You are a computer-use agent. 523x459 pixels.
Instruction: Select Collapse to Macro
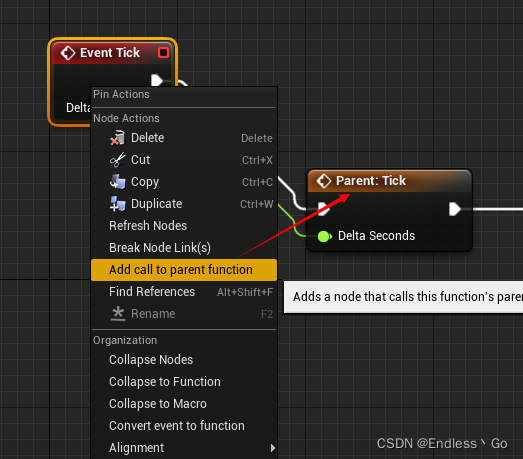coord(184,404)
